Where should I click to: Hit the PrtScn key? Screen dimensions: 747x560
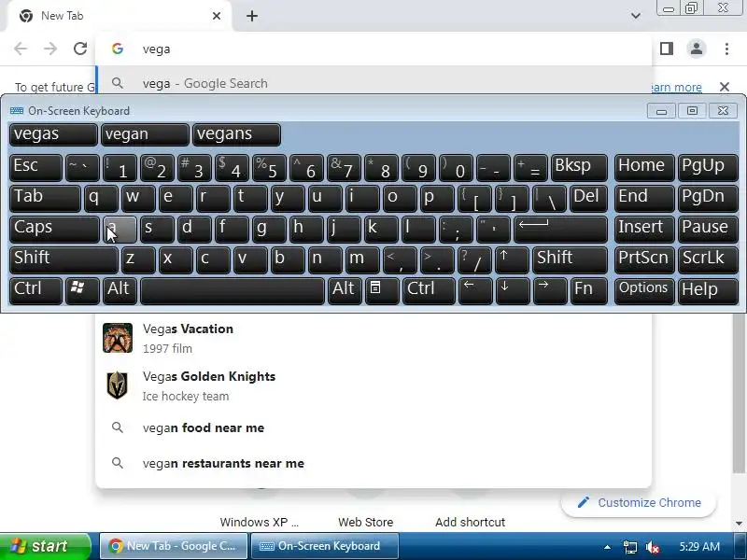point(644,260)
